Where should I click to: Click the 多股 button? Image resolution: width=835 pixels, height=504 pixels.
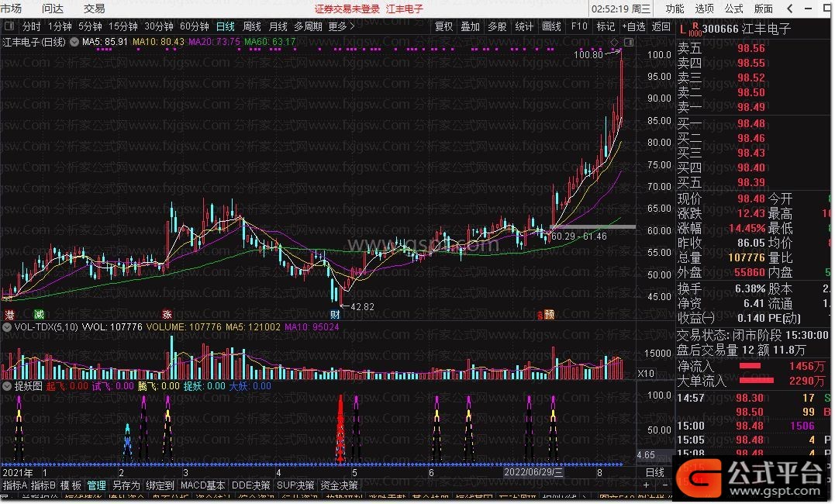[497, 26]
